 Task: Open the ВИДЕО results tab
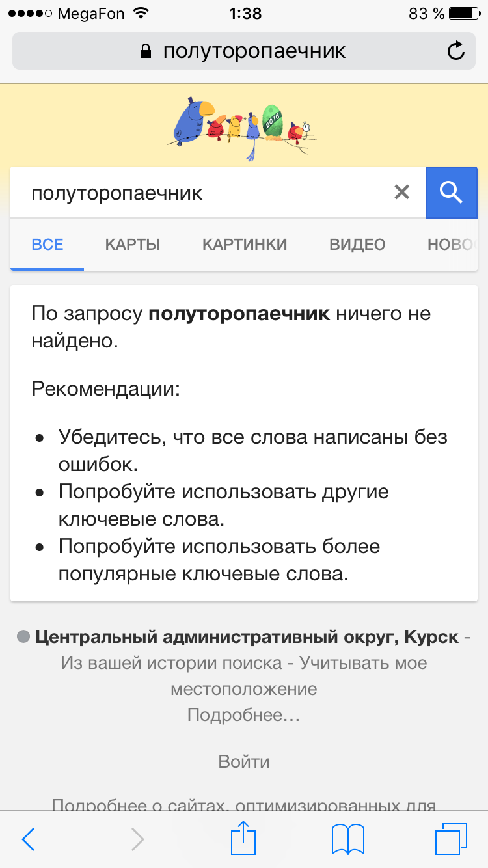357,245
